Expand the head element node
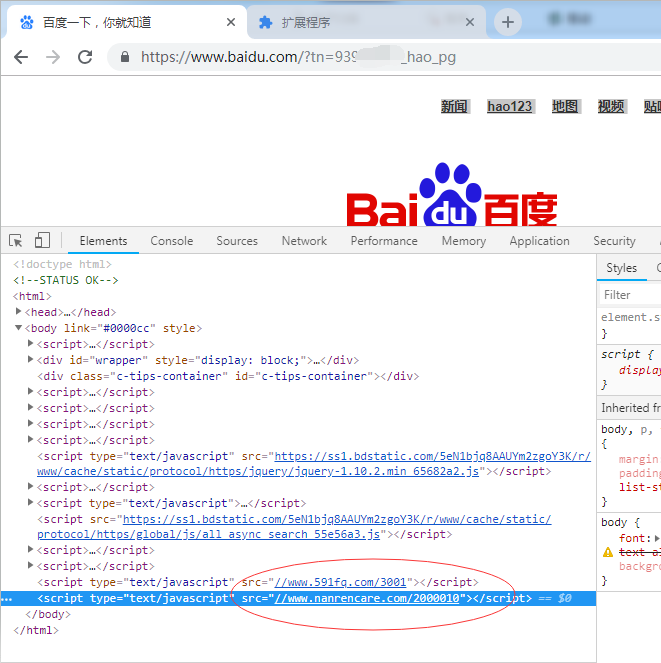 (x=31, y=312)
